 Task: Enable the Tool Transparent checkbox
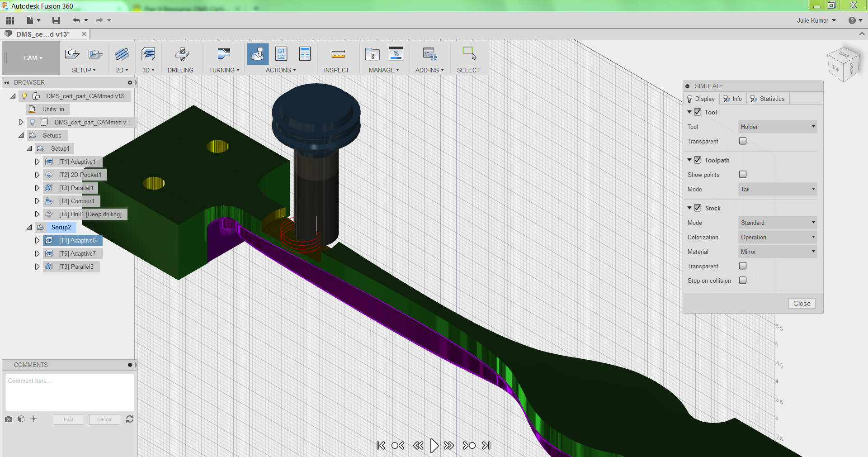(x=743, y=141)
